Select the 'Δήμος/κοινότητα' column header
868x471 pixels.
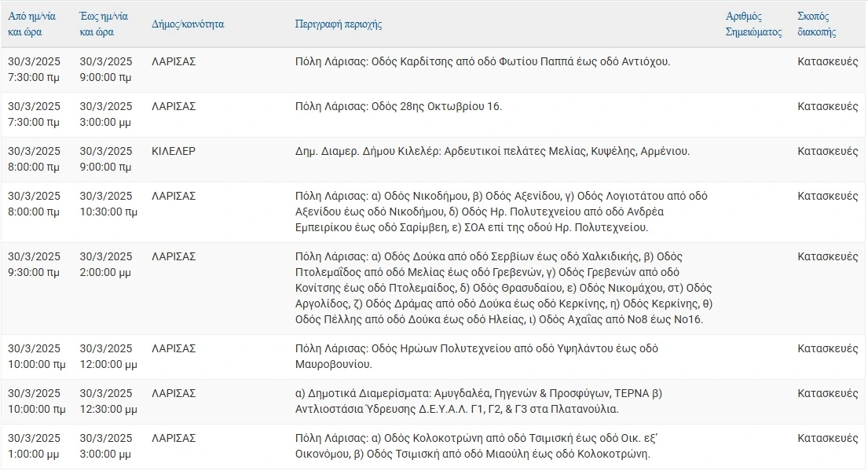(188, 24)
